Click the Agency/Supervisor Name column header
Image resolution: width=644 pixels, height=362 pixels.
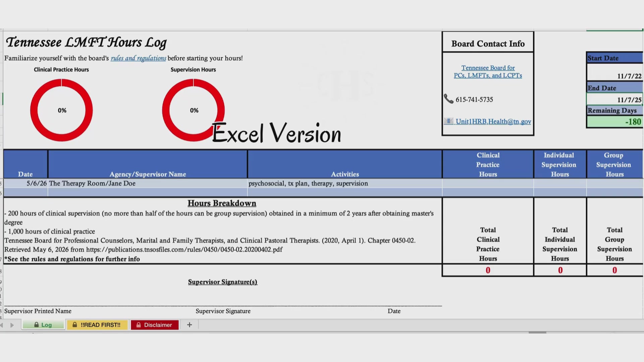coord(148,164)
